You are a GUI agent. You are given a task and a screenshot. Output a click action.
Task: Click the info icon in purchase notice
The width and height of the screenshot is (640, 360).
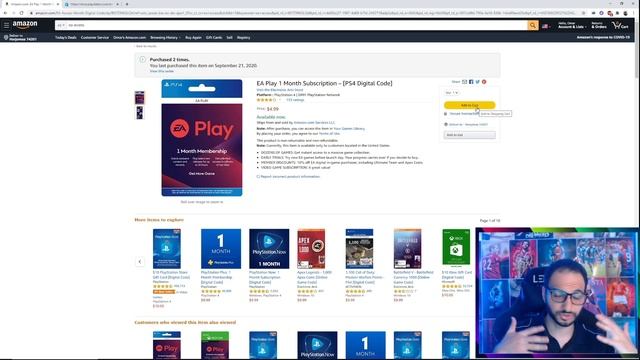(142, 60)
